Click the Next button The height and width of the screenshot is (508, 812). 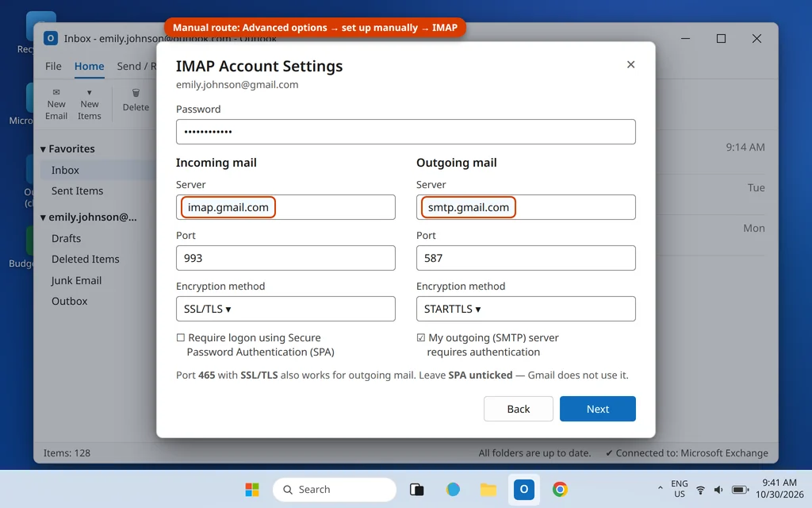click(x=598, y=409)
